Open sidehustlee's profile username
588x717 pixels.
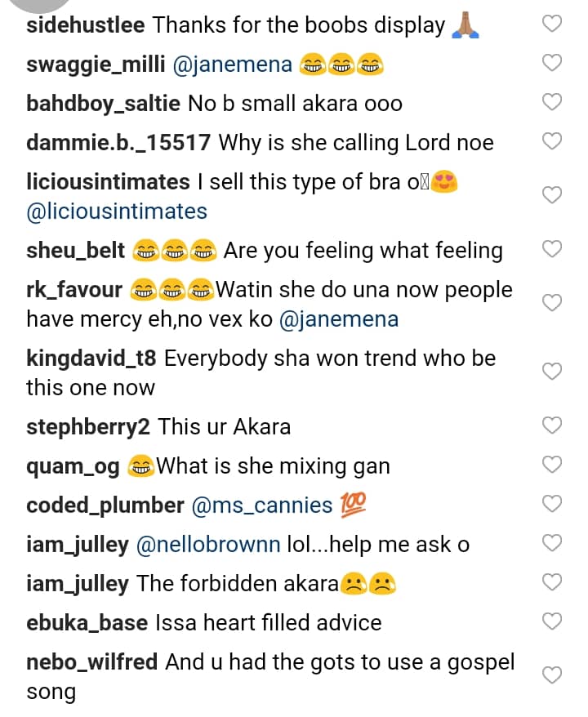tap(86, 25)
